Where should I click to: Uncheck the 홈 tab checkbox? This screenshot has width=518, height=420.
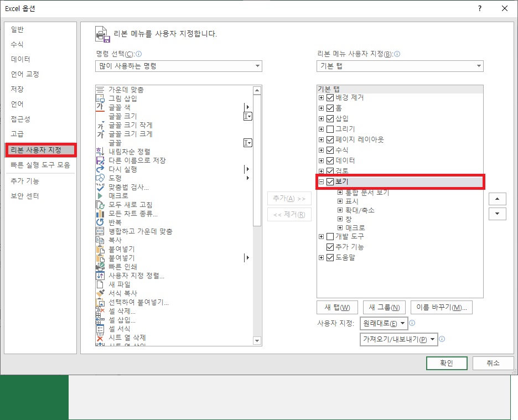coord(330,108)
